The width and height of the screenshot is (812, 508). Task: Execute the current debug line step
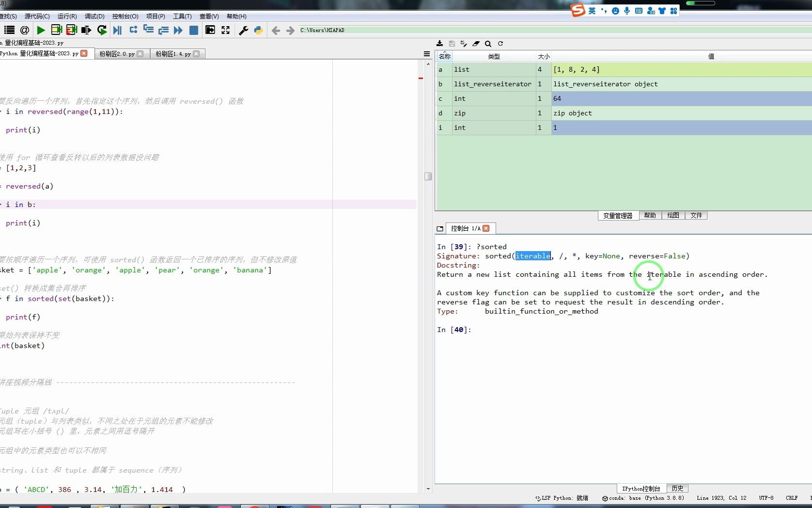pyautogui.click(x=133, y=30)
